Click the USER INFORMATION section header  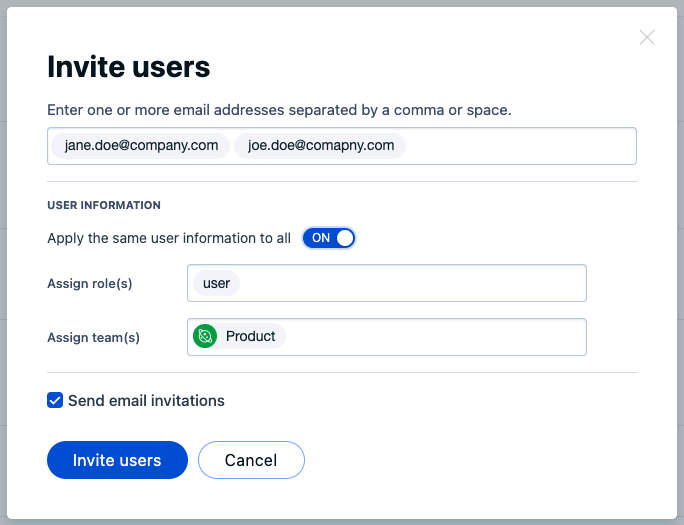tap(104, 205)
